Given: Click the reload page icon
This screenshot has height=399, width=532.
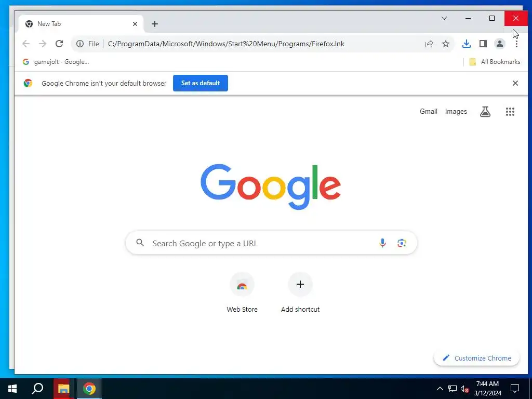Looking at the screenshot, I should [59, 44].
